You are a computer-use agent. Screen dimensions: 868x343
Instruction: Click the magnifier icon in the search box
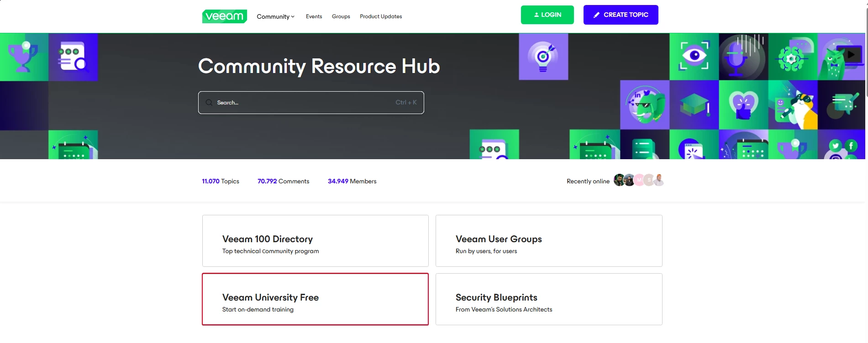tap(209, 103)
